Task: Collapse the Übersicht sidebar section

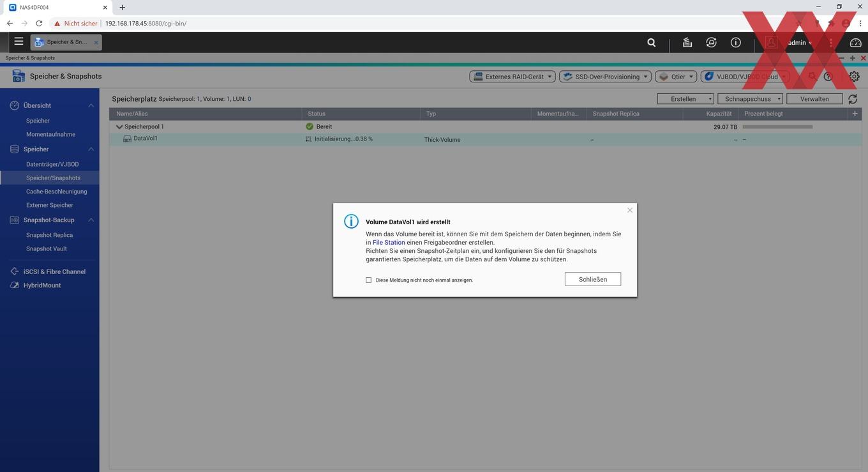Action: point(91,105)
